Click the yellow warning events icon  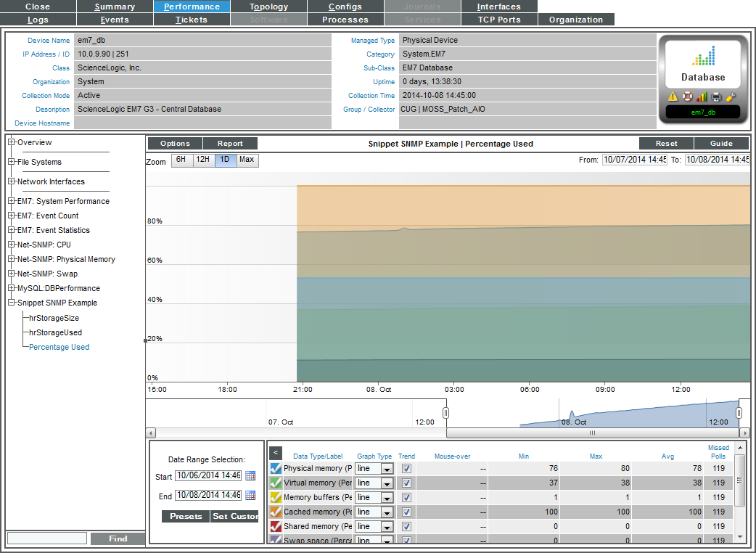tap(673, 97)
